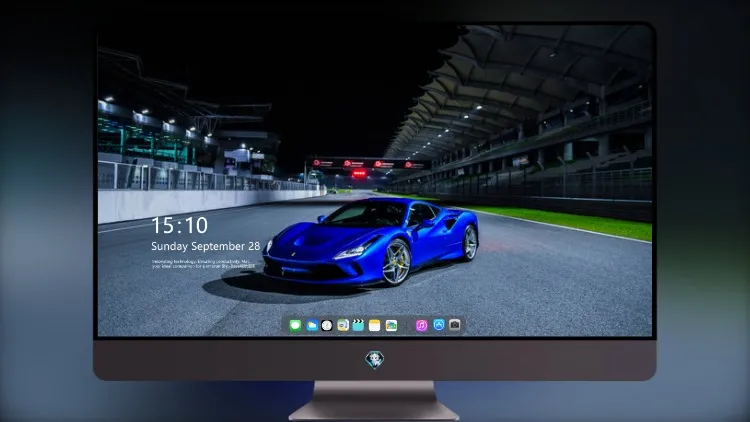
Task: Open the photo gallery app in dock
Action: click(391, 326)
